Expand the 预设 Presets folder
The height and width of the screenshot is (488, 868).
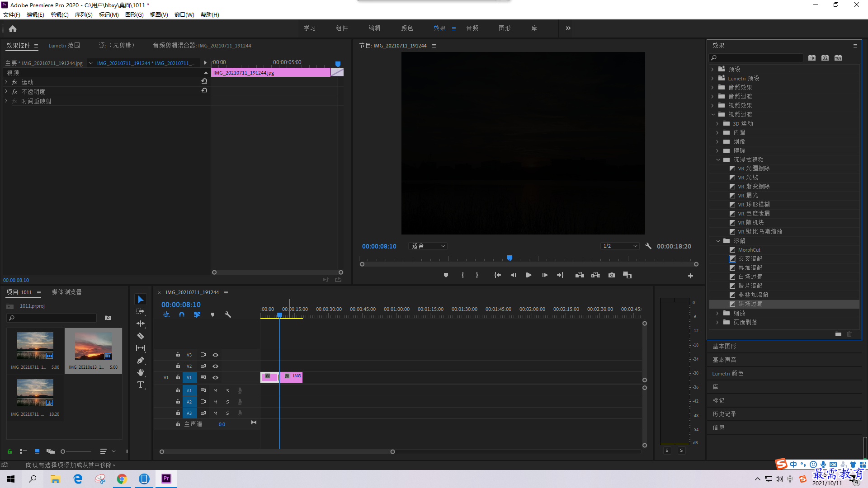[x=712, y=69]
